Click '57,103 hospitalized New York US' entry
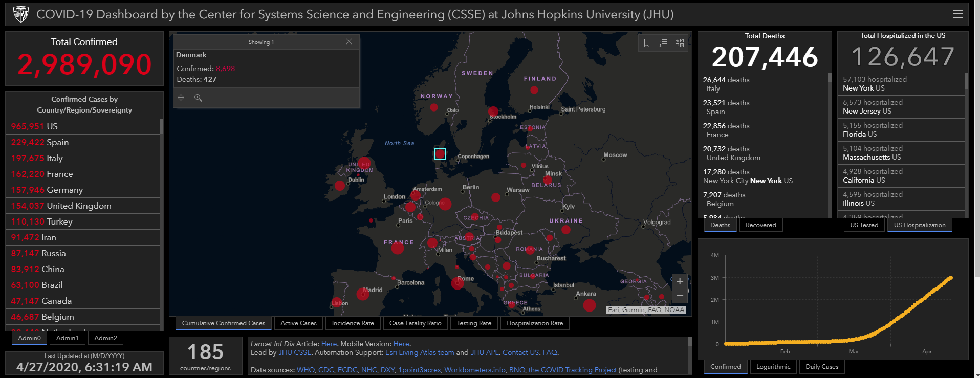This screenshot has height=378, width=980. [901, 83]
